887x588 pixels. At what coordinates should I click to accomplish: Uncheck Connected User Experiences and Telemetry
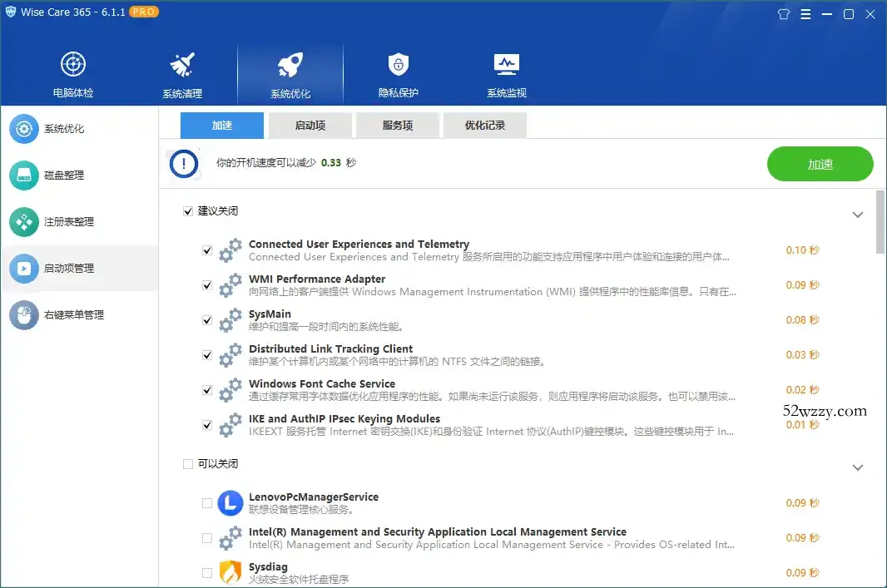207,250
